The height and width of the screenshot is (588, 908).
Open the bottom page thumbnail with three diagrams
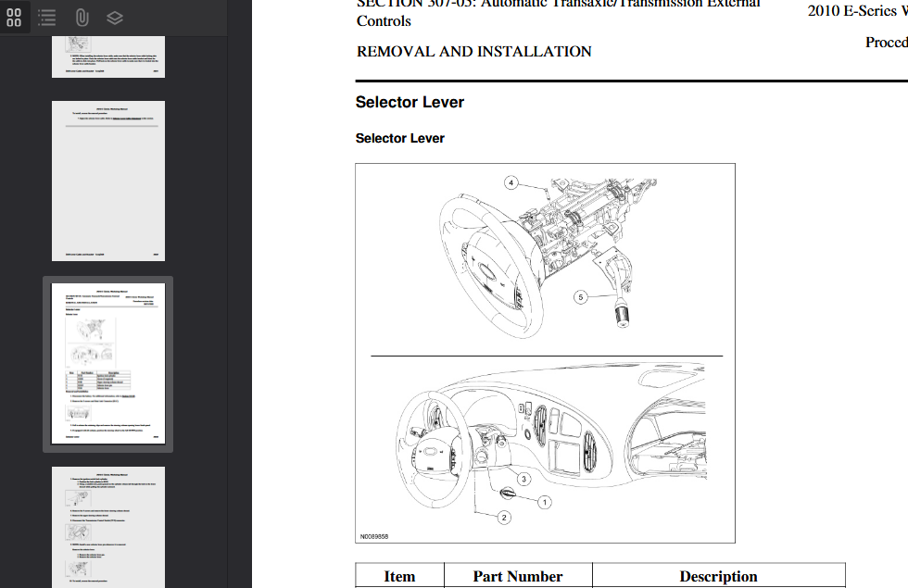click(108, 527)
